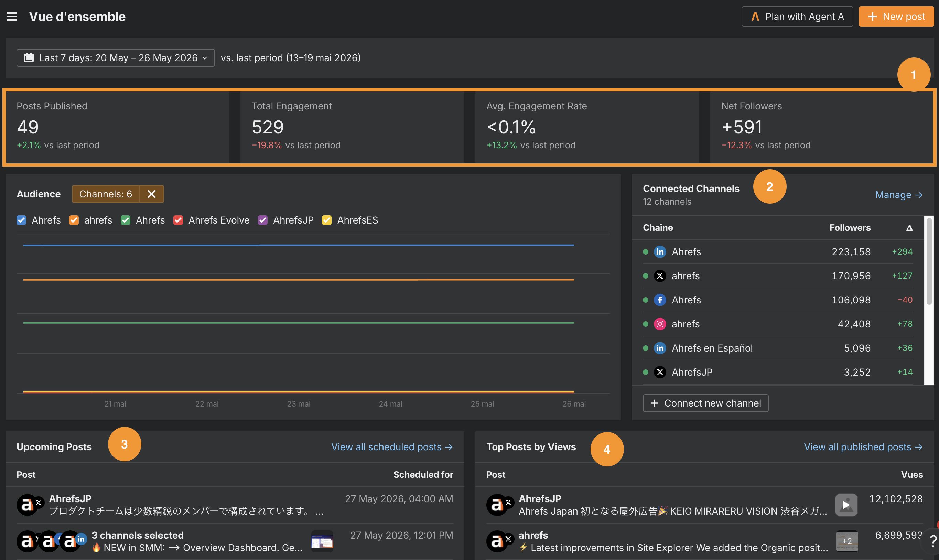Click the calendar icon in date picker
The height and width of the screenshot is (560, 939).
tap(29, 58)
